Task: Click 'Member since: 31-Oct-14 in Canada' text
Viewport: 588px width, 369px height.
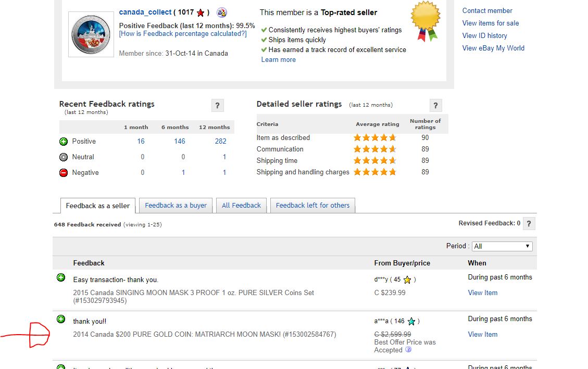Action: 173,53
